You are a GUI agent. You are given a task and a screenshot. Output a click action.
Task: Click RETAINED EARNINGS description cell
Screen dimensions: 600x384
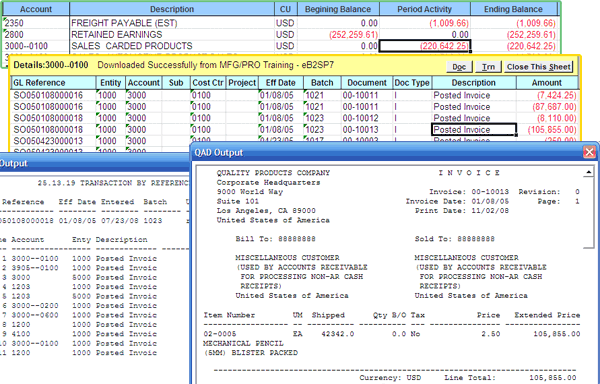point(172,34)
